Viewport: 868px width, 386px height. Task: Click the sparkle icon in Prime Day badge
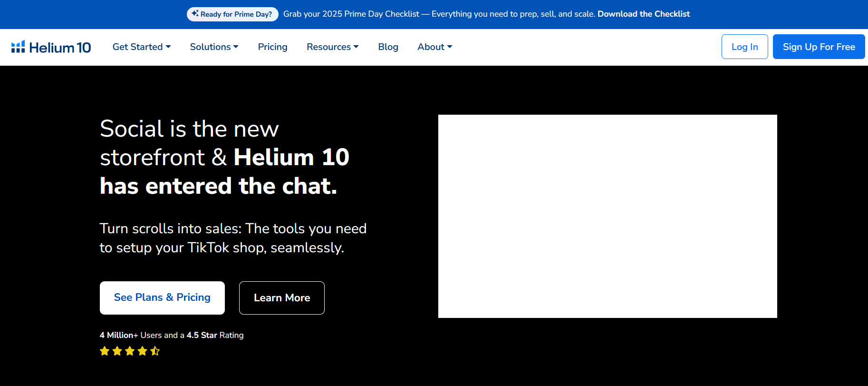(x=195, y=14)
